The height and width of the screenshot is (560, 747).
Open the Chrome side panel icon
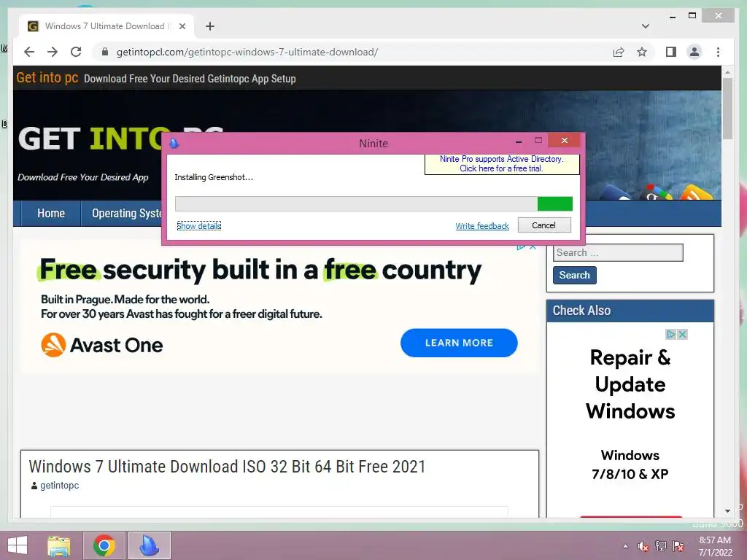coord(671,52)
